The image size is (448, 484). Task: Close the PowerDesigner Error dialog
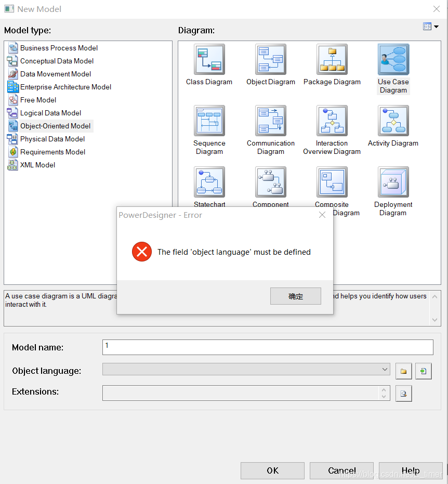point(322,215)
